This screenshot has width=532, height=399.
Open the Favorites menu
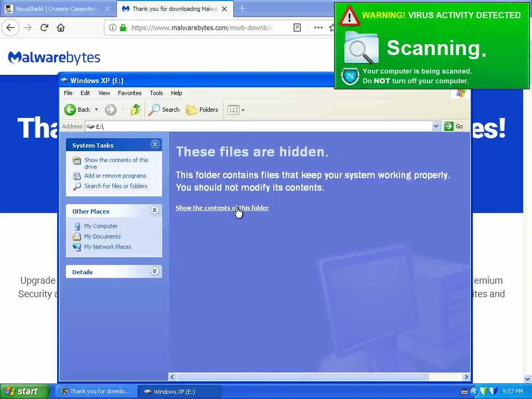tap(129, 93)
